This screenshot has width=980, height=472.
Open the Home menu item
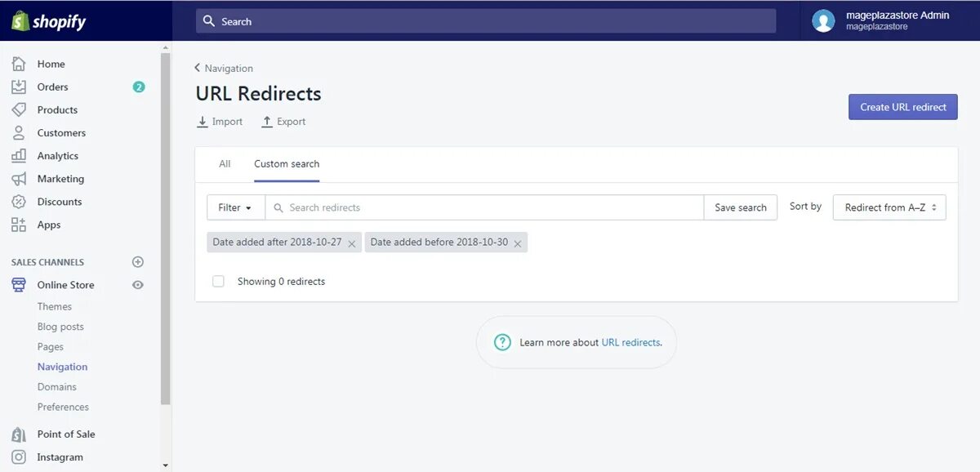(51, 64)
